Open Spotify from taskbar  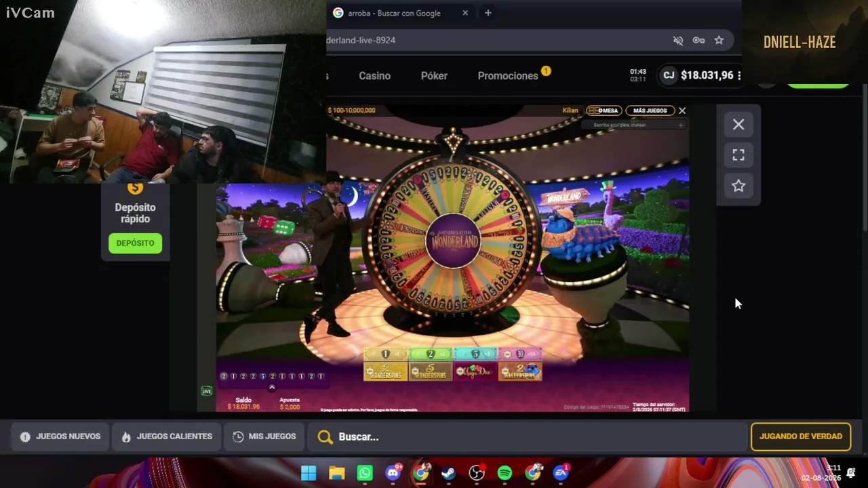coord(505,472)
